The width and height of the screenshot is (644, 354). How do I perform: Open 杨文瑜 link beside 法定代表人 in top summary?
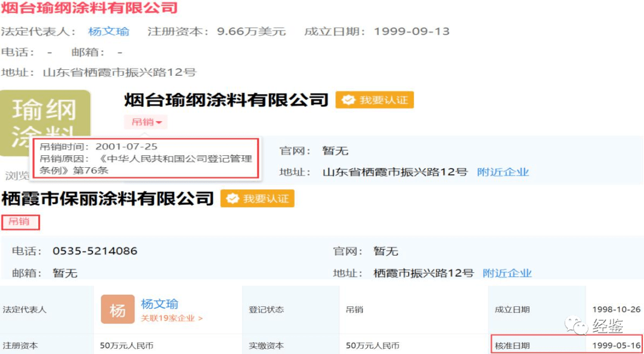click(109, 31)
